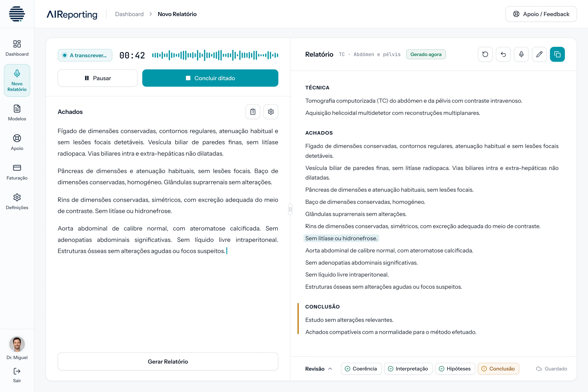Click the pencil edit icon in report
588x392 pixels.
[x=539, y=54]
